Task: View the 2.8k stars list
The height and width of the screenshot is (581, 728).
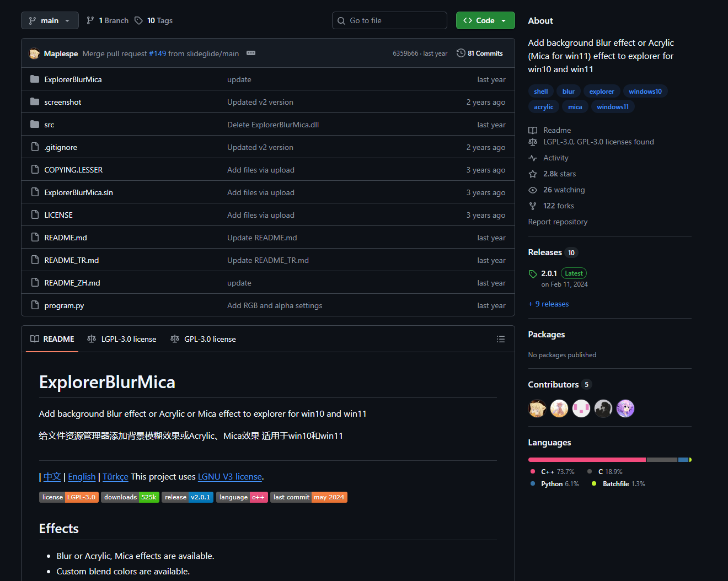Action: pyautogui.click(x=552, y=174)
